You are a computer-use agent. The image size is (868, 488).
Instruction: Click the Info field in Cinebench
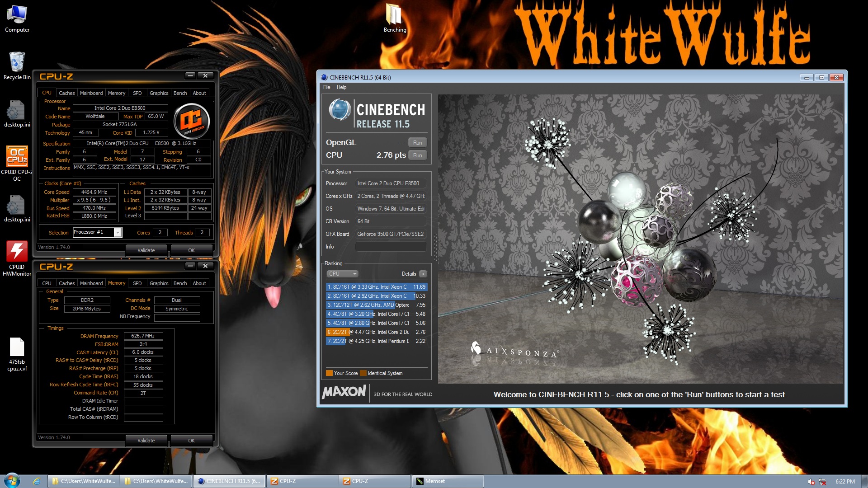tap(391, 247)
